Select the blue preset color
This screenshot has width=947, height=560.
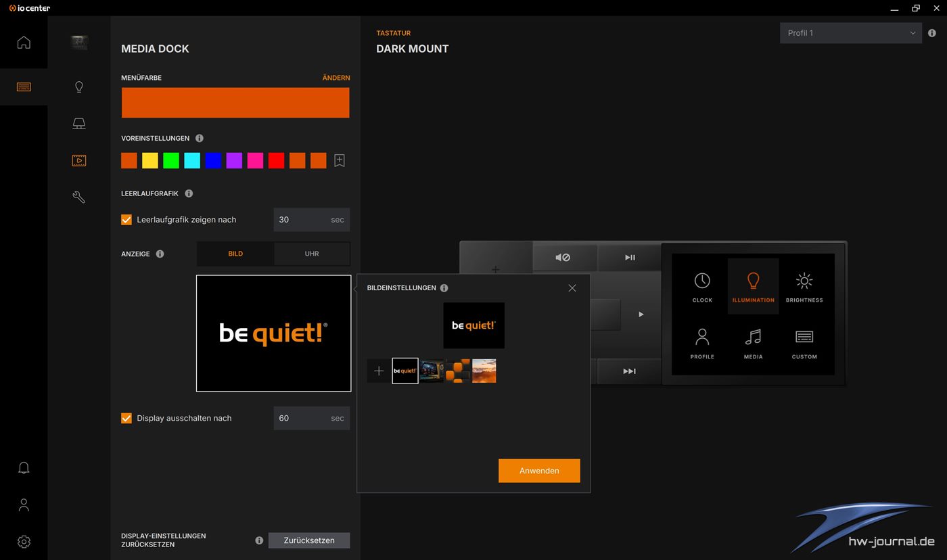point(213,160)
